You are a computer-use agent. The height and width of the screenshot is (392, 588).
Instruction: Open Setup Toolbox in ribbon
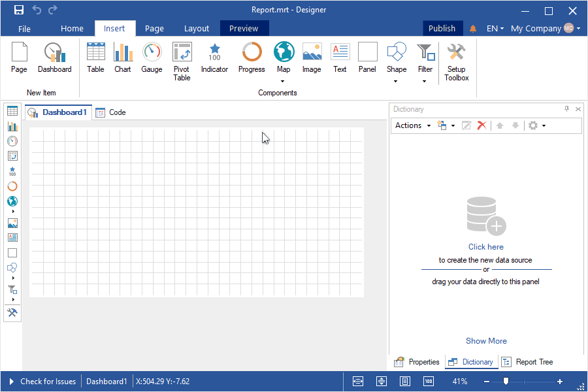[457, 61]
